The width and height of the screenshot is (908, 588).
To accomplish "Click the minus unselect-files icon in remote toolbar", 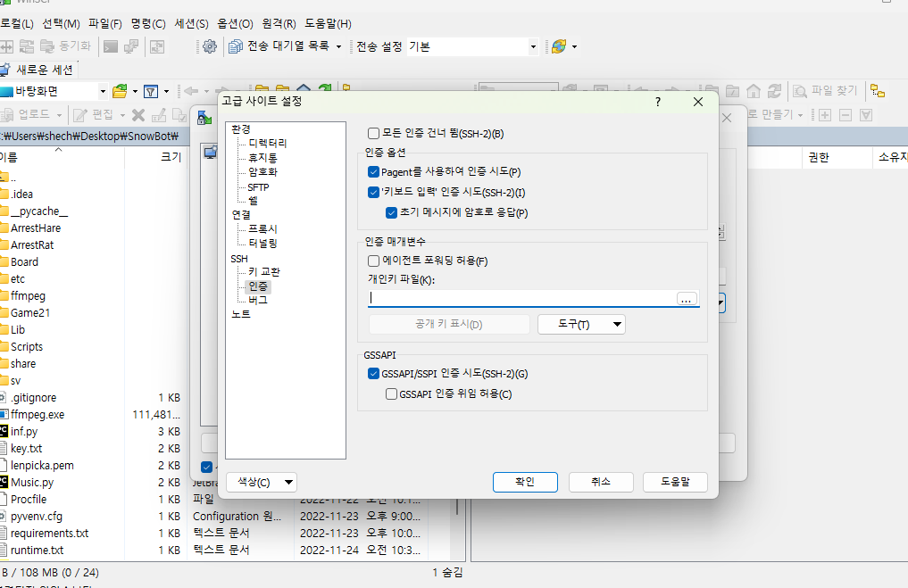I will pos(846,115).
